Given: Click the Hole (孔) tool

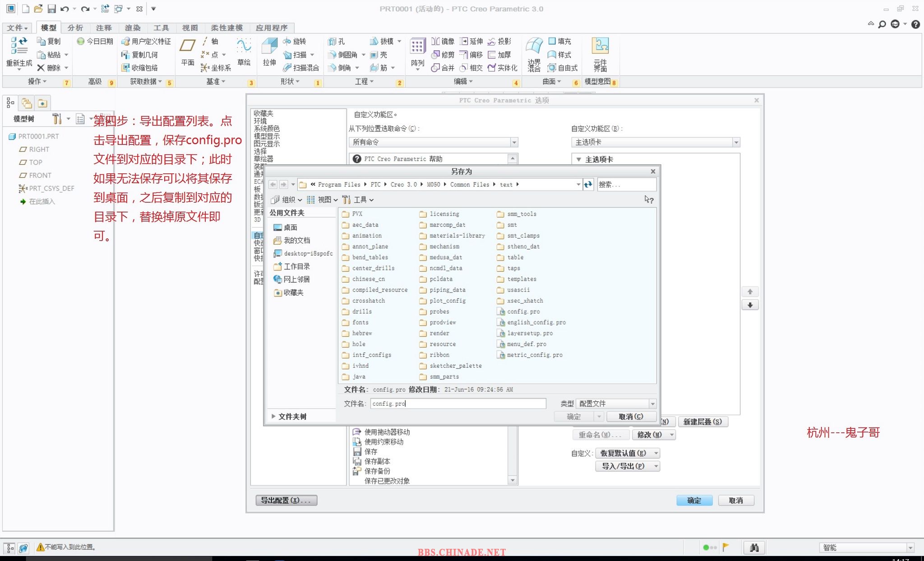Looking at the screenshot, I should (x=336, y=42).
